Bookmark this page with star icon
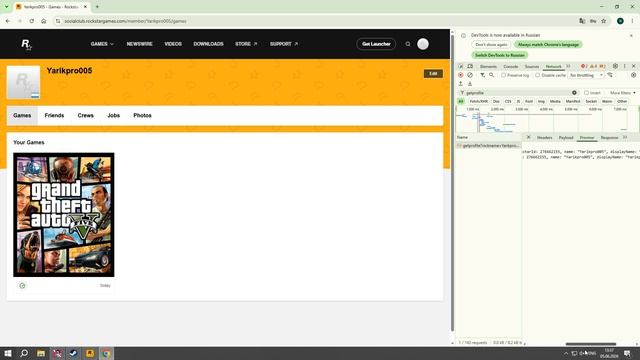 click(x=604, y=21)
